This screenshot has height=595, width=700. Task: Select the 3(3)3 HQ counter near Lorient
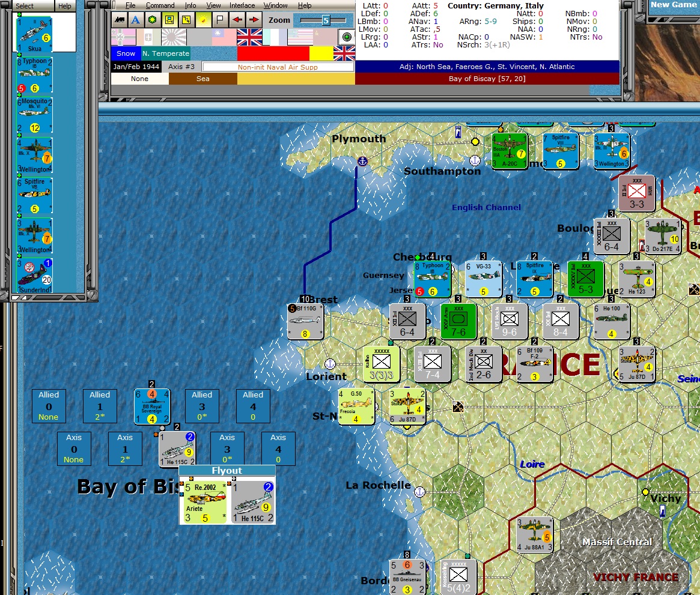382,364
